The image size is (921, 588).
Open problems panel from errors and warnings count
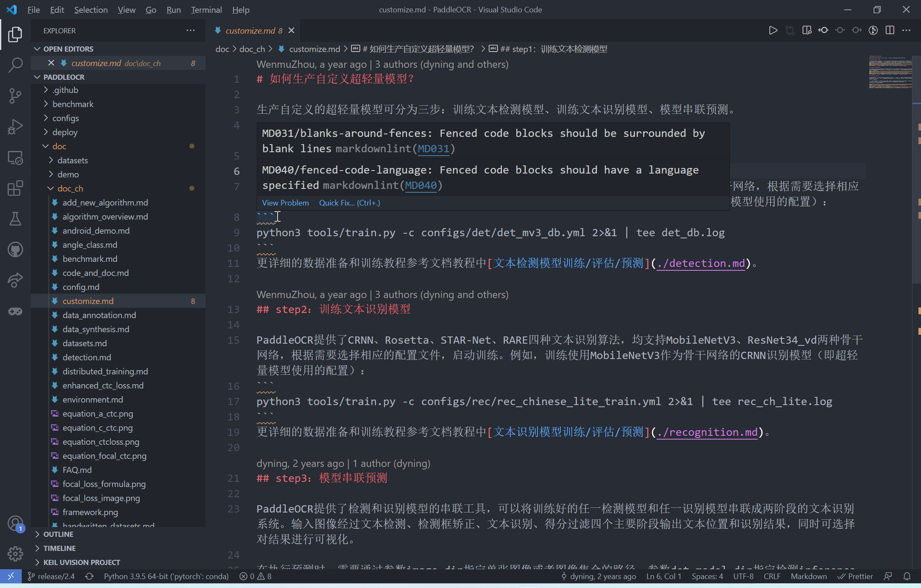255,576
